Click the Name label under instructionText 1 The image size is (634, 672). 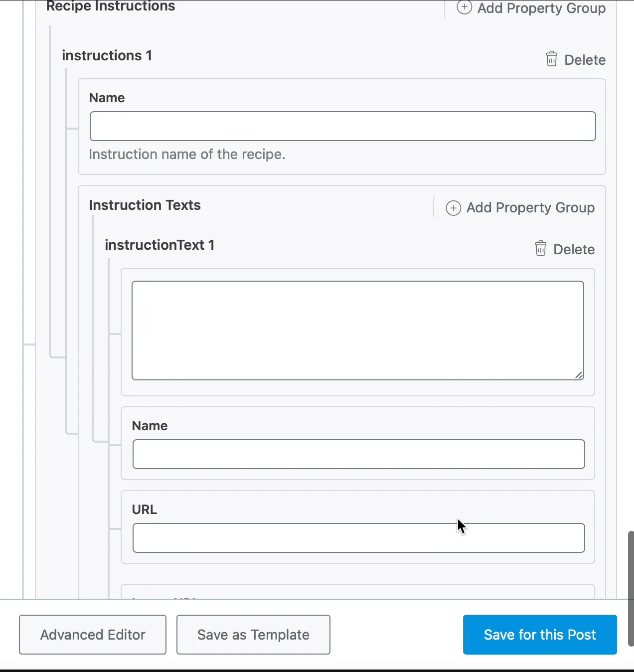coord(150,426)
